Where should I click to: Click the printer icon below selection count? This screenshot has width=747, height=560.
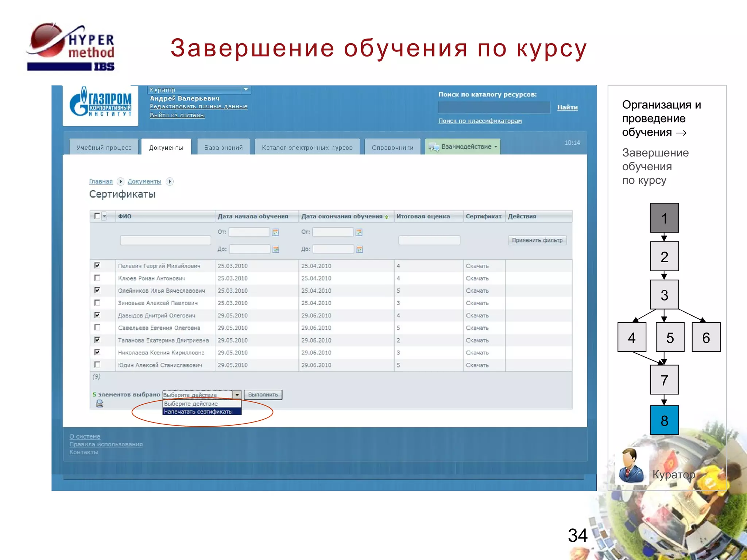click(x=100, y=404)
